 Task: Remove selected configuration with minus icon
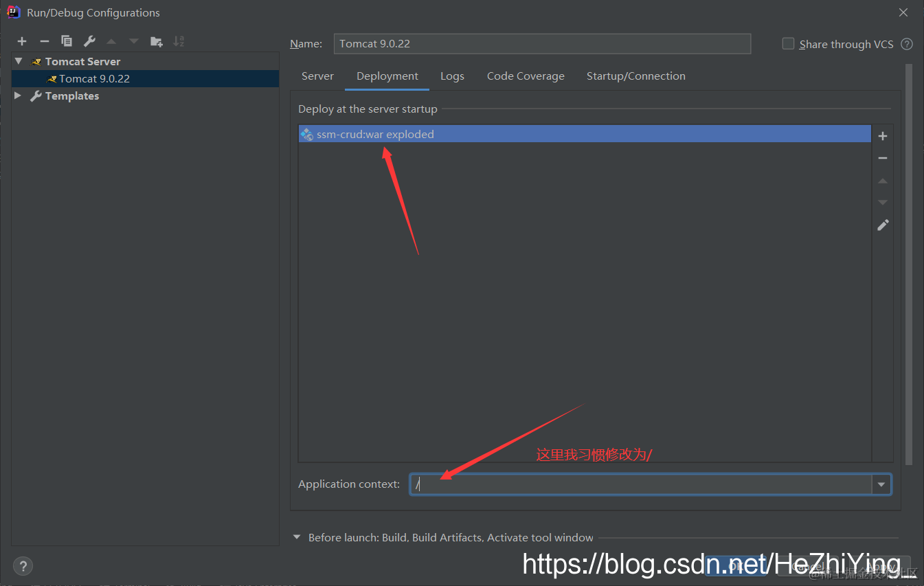(44, 41)
